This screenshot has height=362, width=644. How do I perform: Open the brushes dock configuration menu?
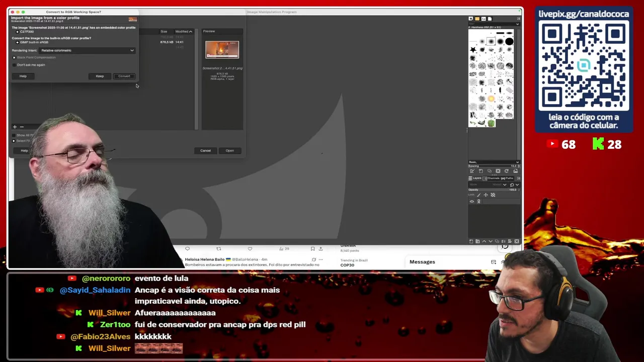click(x=518, y=19)
